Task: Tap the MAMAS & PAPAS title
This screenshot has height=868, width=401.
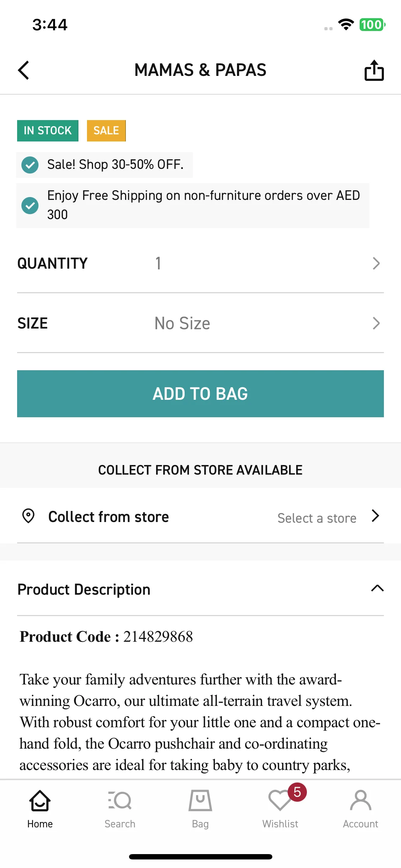Action: (200, 70)
